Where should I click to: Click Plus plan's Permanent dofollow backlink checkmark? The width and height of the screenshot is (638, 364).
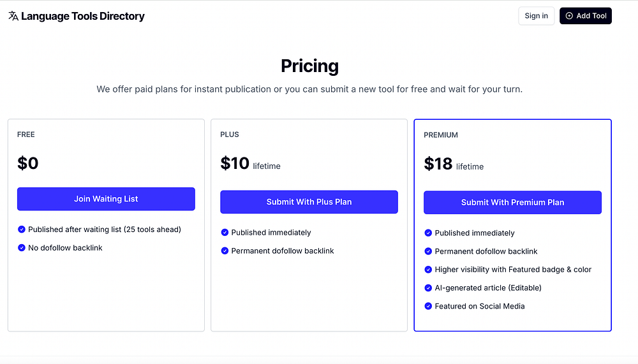click(225, 251)
